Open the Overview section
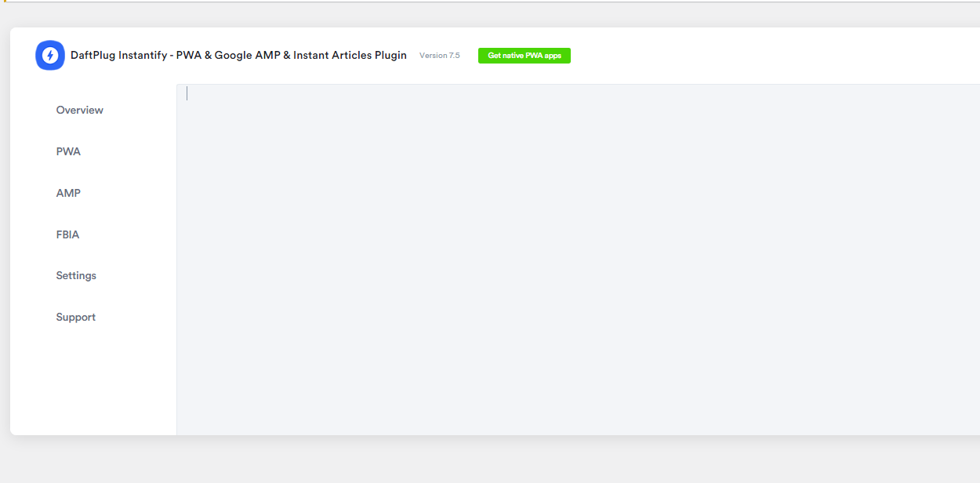This screenshot has height=483, width=980. coord(79,111)
